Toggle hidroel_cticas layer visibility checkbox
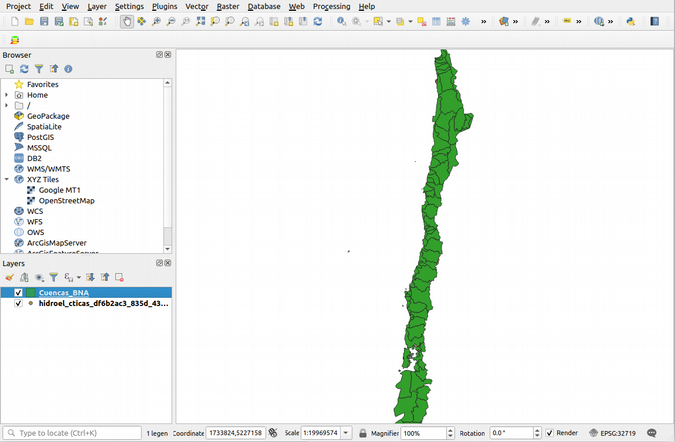 (18, 303)
